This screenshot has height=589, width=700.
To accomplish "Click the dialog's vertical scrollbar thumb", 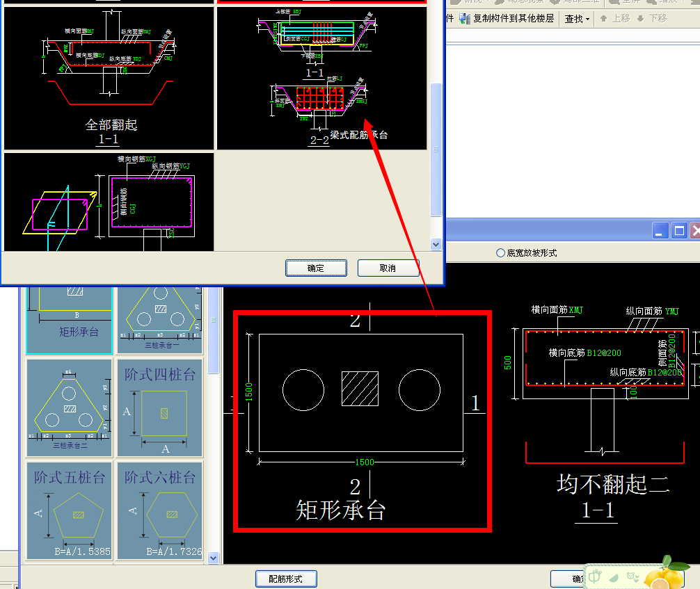I will point(436,150).
